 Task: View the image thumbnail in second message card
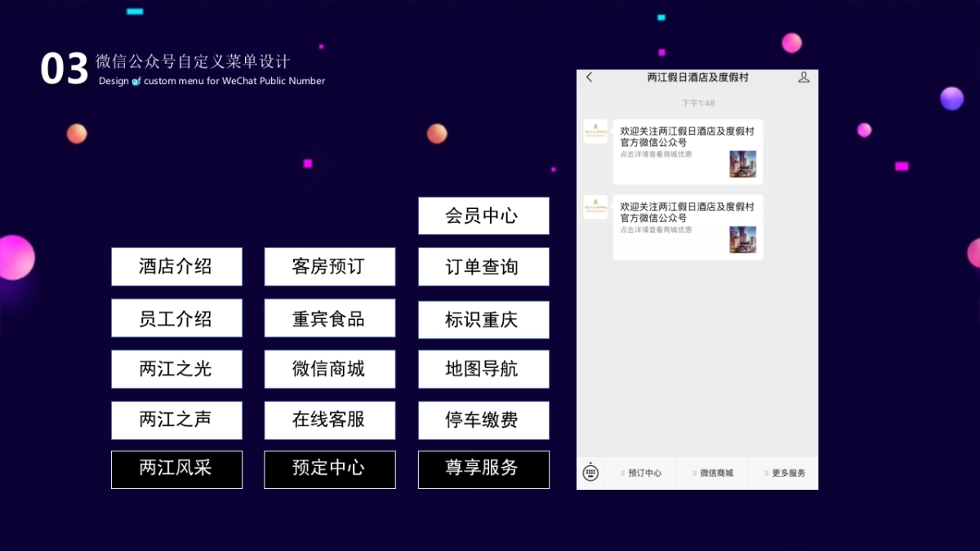[x=742, y=240]
